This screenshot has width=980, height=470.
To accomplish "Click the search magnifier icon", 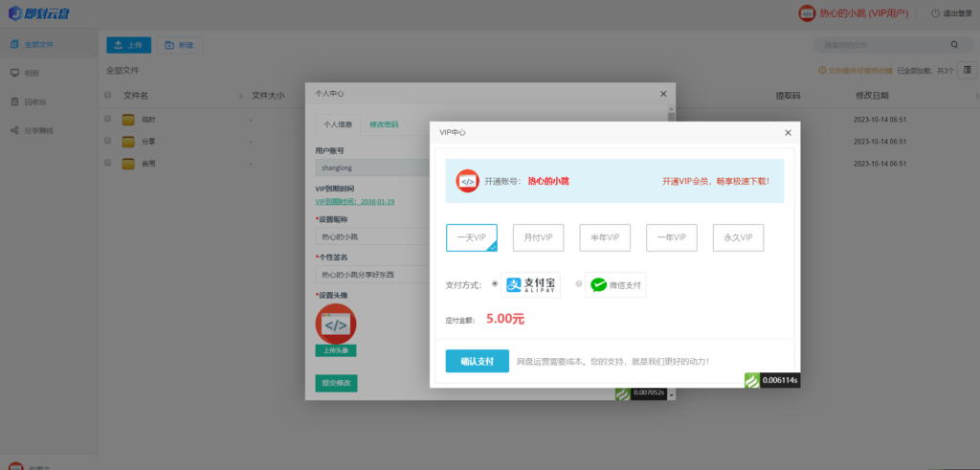I will [x=954, y=45].
